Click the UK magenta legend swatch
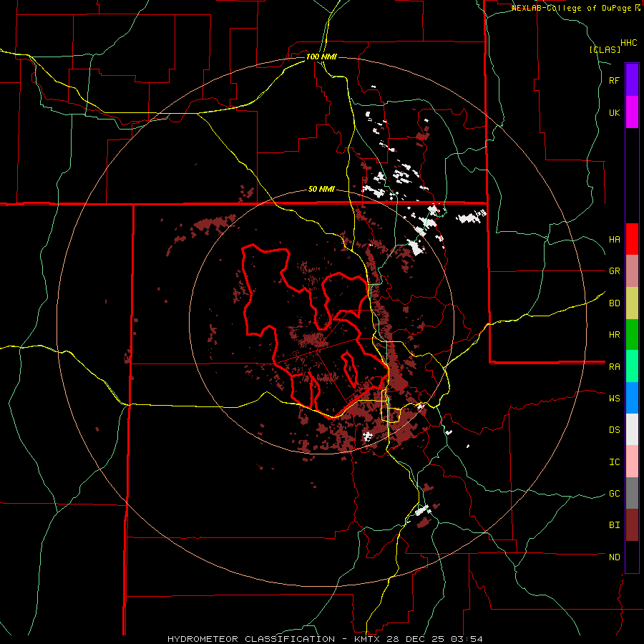Image resolution: width=644 pixels, height=644 pixels. 632,112
